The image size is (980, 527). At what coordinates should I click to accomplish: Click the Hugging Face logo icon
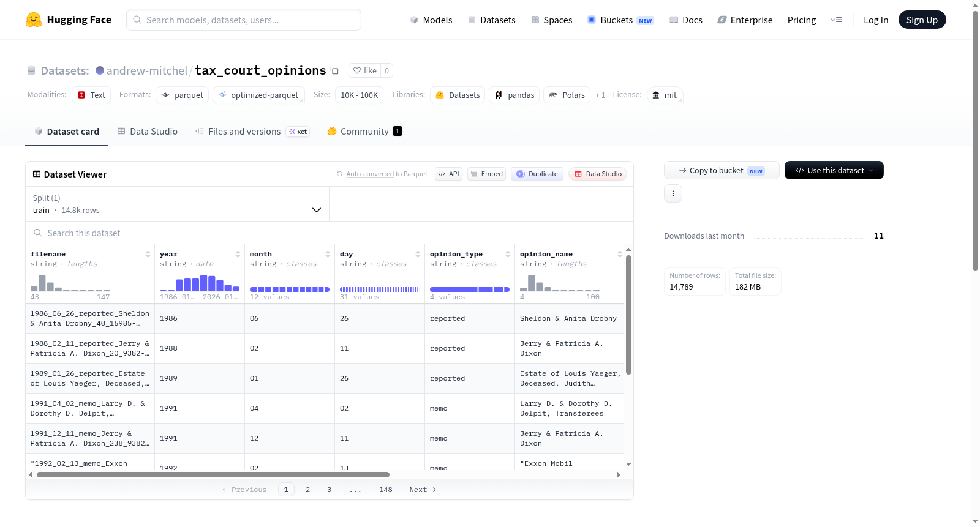[x=34, y=20]
